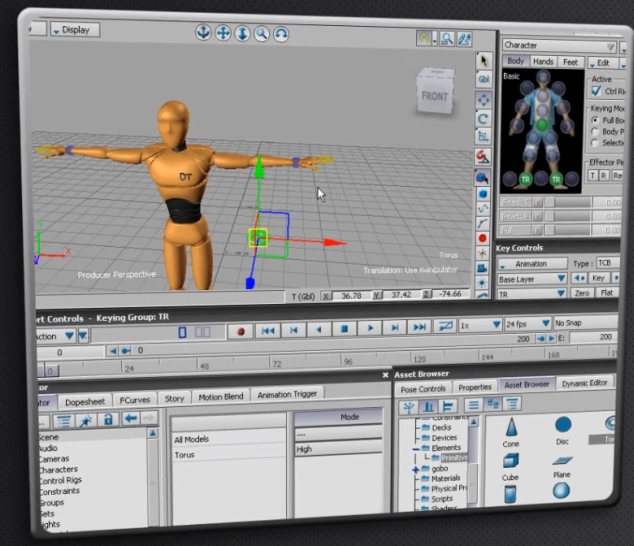Select the Full Body keying mode radio button
634x546 pixels.
click(595, 120)
